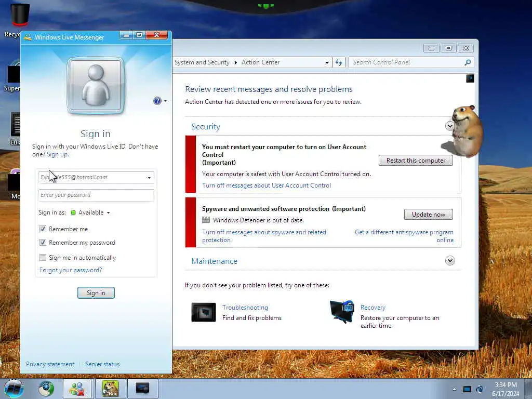Close the Action Center window
This screenshot has height=399, width=532.
(466, 48)
